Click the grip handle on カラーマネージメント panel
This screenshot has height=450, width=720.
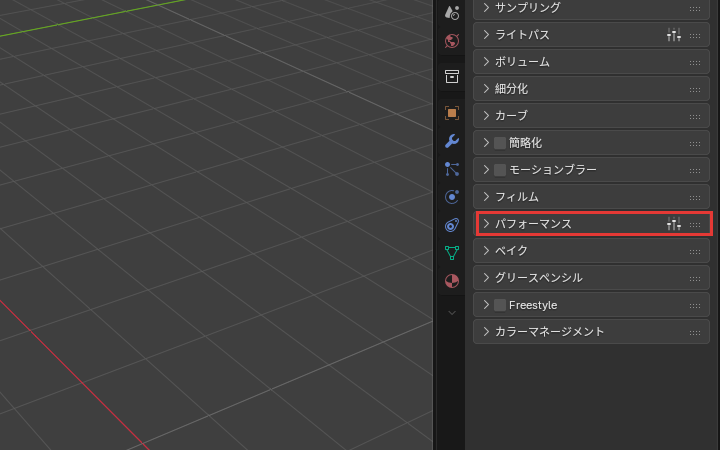click(x=695, y=333)
